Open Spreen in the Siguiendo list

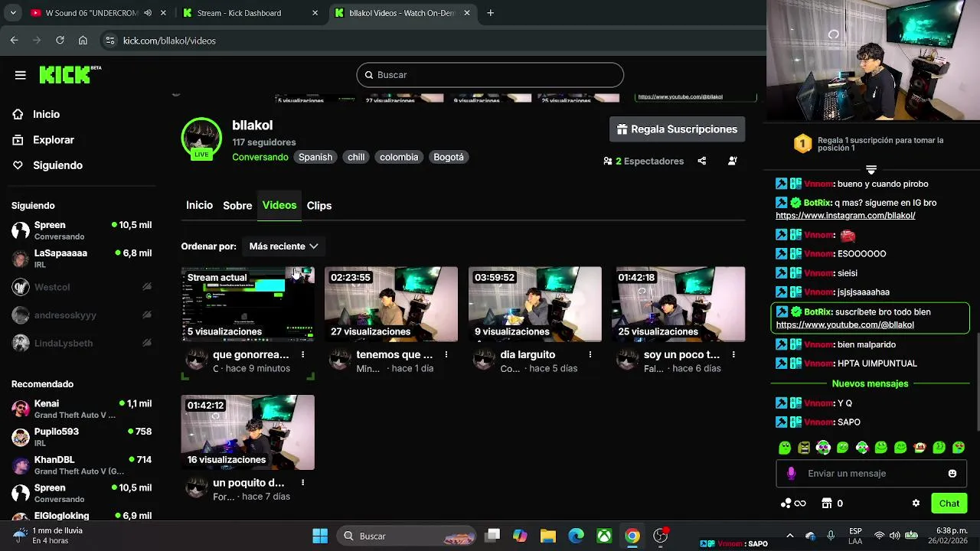tap(81, 230)
